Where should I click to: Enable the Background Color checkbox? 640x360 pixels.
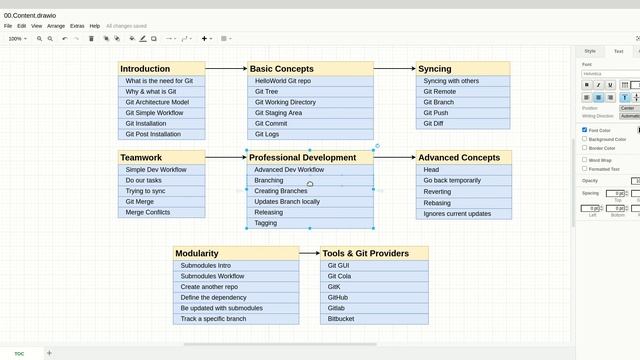point(584,139)
